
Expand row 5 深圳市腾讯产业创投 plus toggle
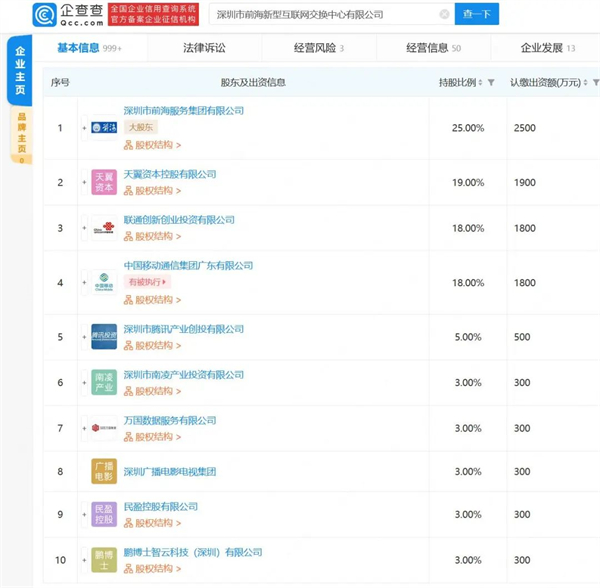point(84,337)
